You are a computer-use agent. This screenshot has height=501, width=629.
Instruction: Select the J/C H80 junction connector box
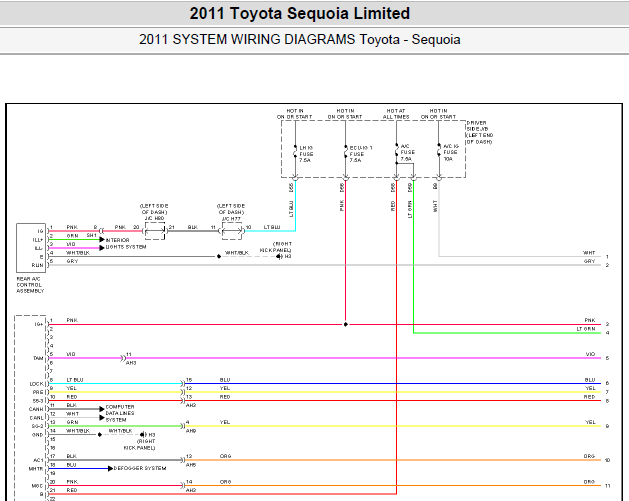coord(155,231)
